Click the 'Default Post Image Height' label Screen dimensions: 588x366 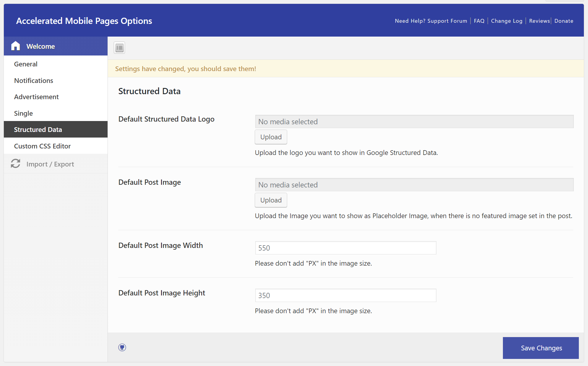pyautogui.click(x=162, y=293)
